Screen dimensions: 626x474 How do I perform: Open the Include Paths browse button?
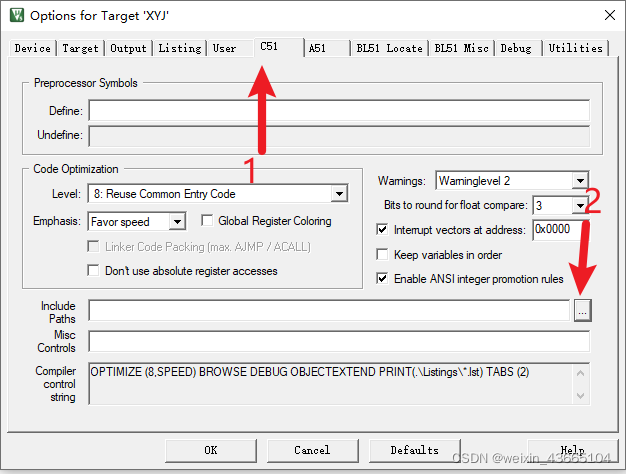pyautogui.click(x=582, y=310)
